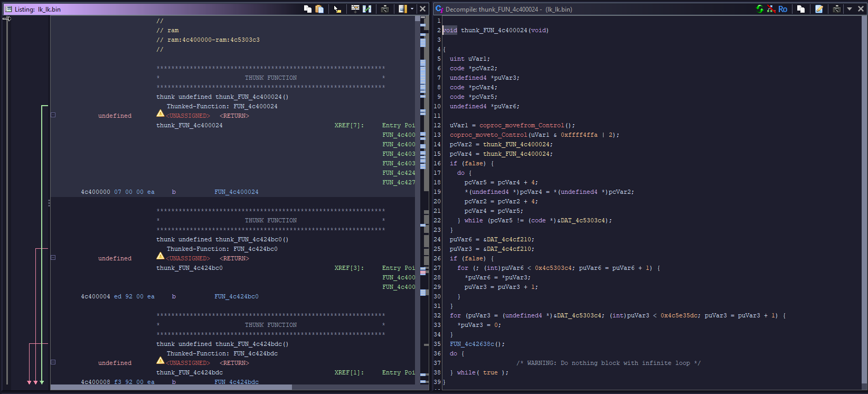The width and height of the screenshot is (868, 394).
Task: Open the Listing diff view icon
Action: [367, 9]
